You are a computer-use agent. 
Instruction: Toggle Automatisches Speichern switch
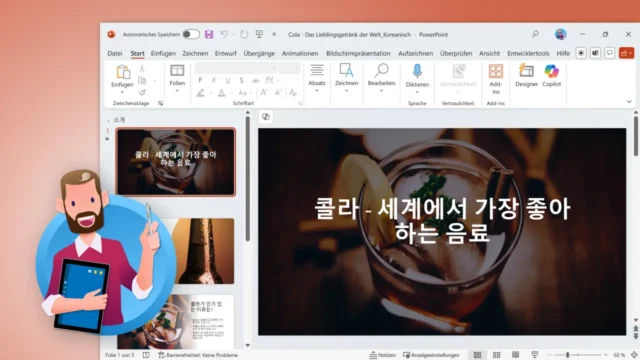[x=191, y=34]
